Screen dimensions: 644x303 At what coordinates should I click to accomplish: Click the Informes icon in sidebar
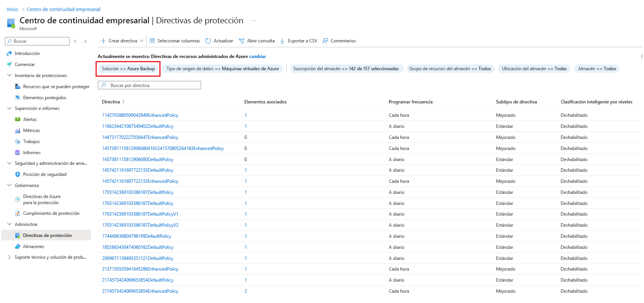pos(18,153)
